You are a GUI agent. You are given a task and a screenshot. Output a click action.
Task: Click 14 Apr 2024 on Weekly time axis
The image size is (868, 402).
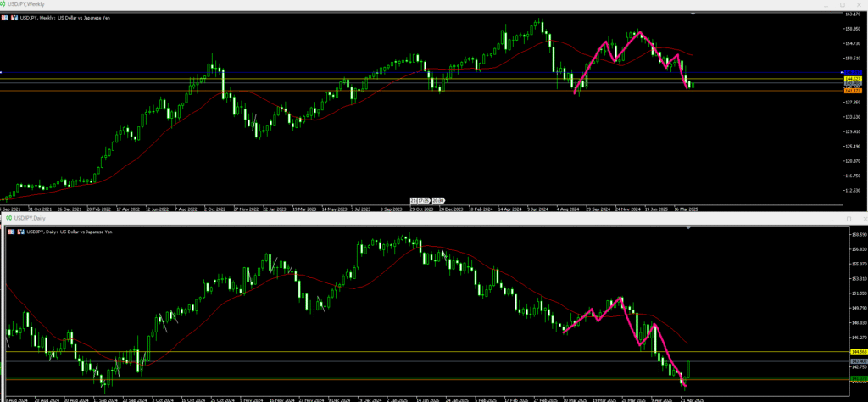pos(509,209)
